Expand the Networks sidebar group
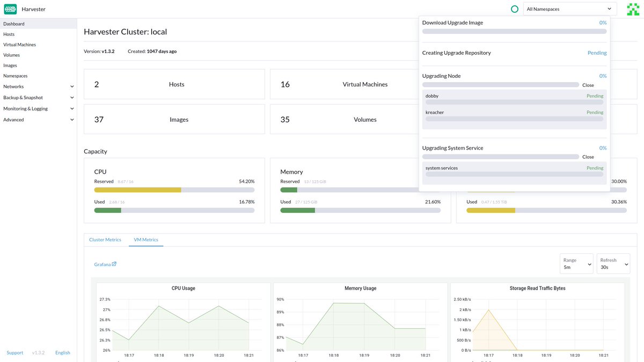644x362 pixels. [38, 86]
